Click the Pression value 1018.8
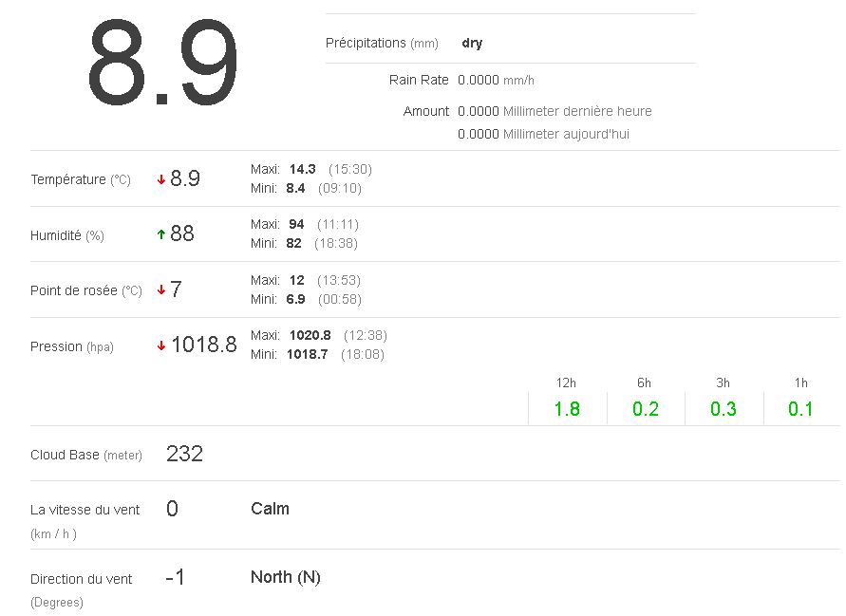 coord(203,345)
